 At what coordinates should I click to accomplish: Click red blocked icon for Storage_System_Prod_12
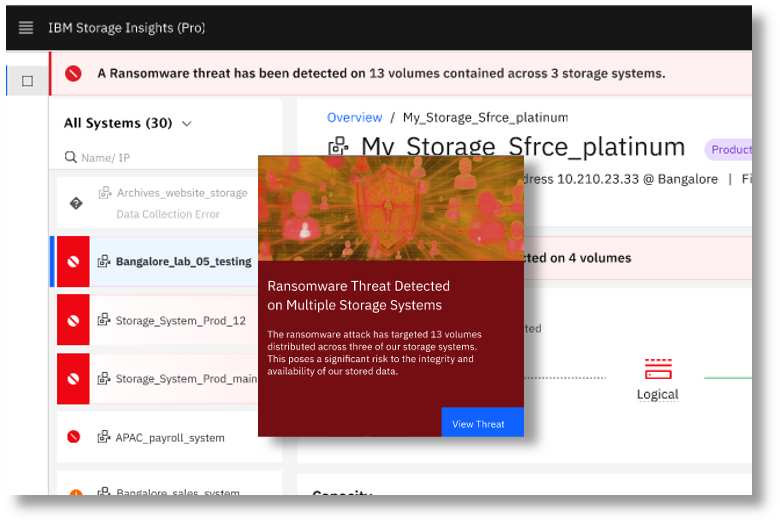click(x=73, y=320)
